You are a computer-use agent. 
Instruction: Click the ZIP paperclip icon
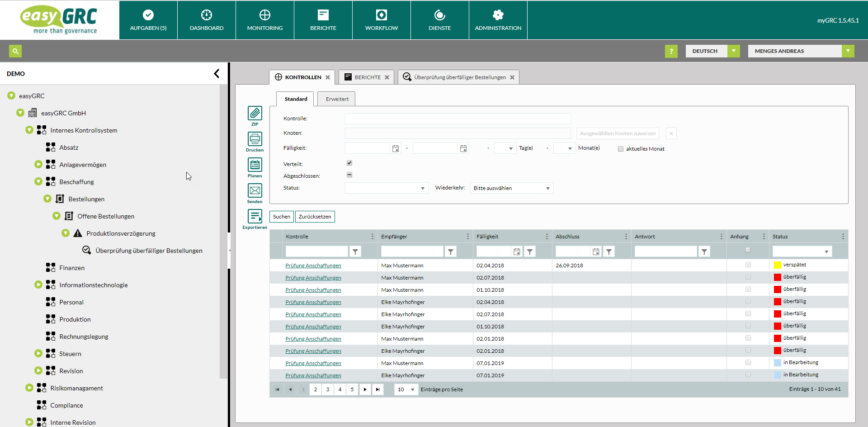[255, 113]
